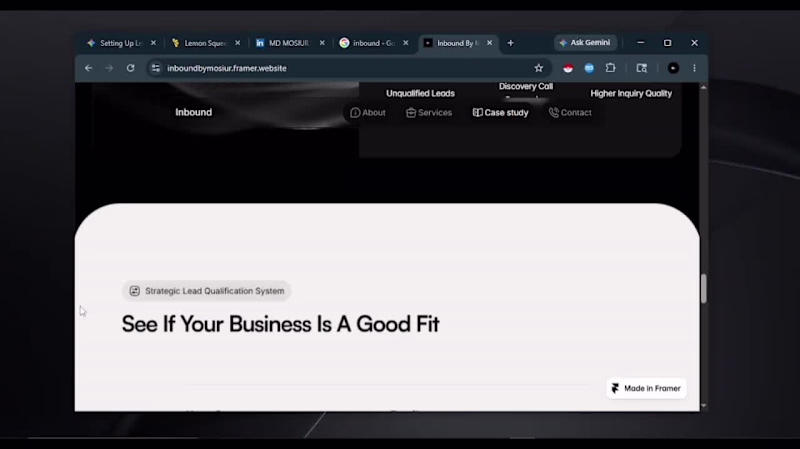Click the Strategic Lead Qualification System badge
This screenshot has height=449, width=800.
coord(207,291)
